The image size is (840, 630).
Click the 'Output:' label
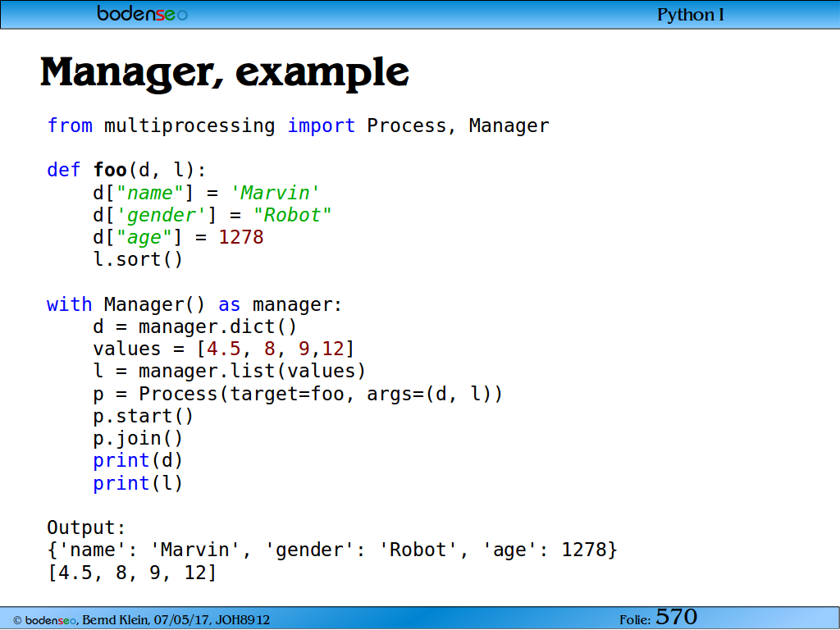86,528
